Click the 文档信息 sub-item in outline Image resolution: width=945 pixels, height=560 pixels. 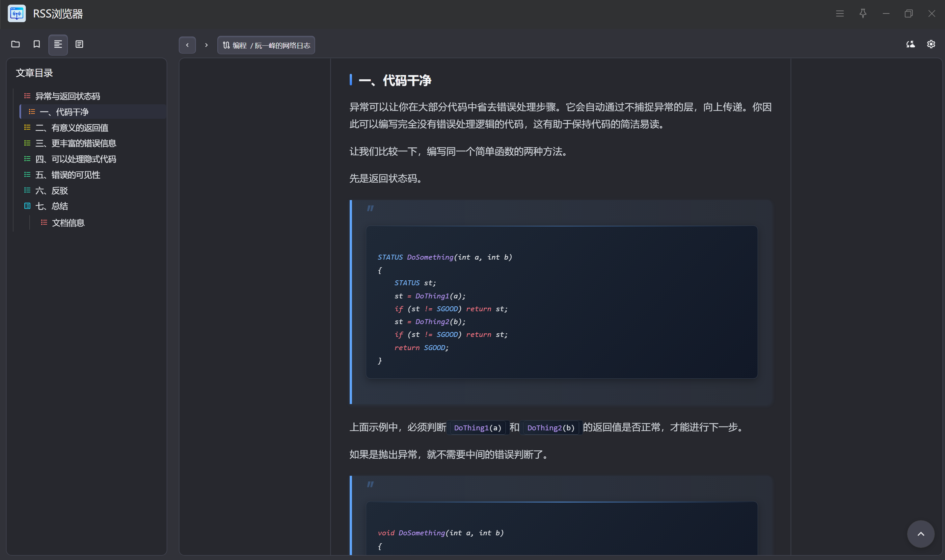point(68,223)
